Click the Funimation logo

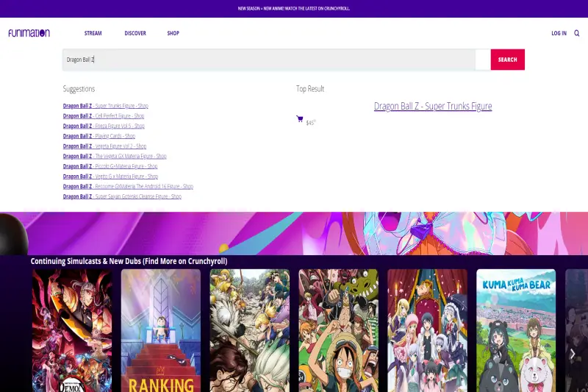tap(29, 33)
